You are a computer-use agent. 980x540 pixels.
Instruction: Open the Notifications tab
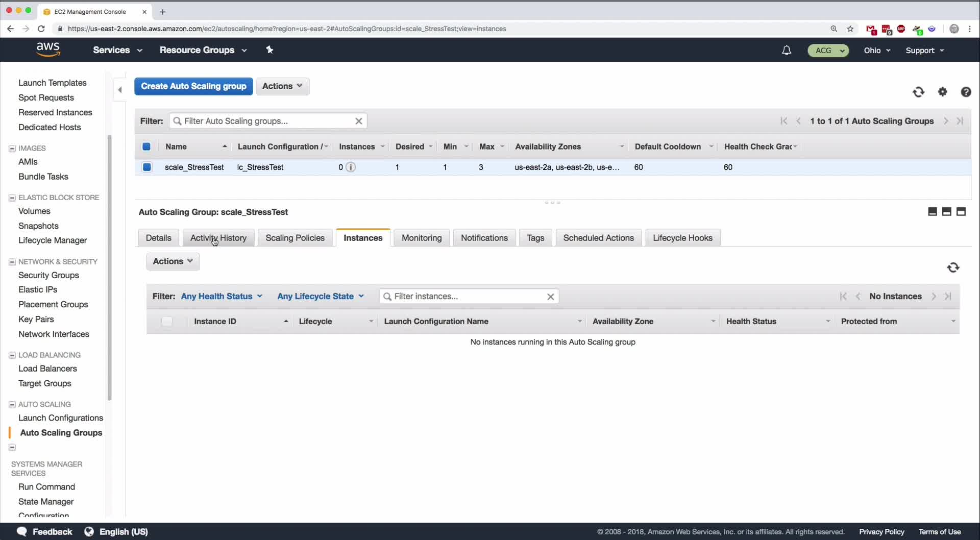(x=484, y=238)
